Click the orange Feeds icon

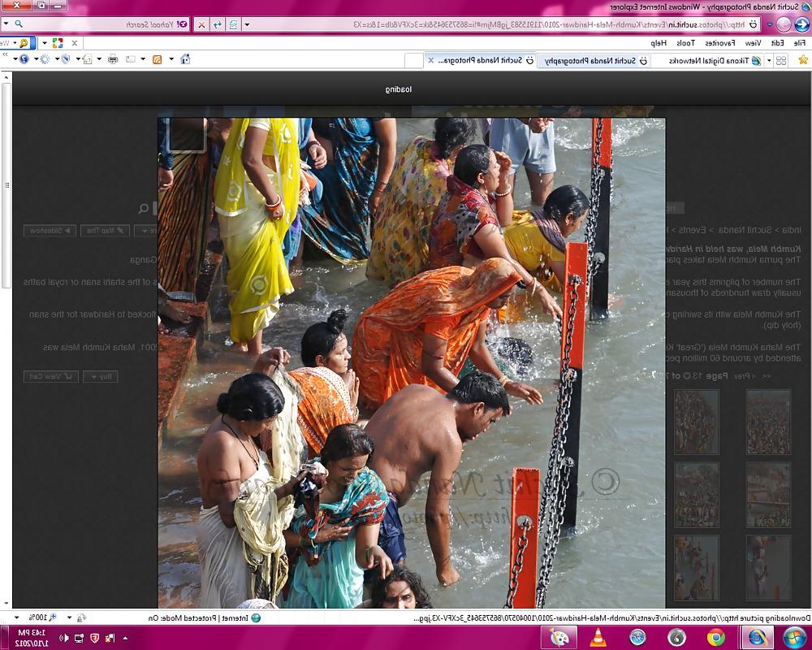(x=157, y=59)
